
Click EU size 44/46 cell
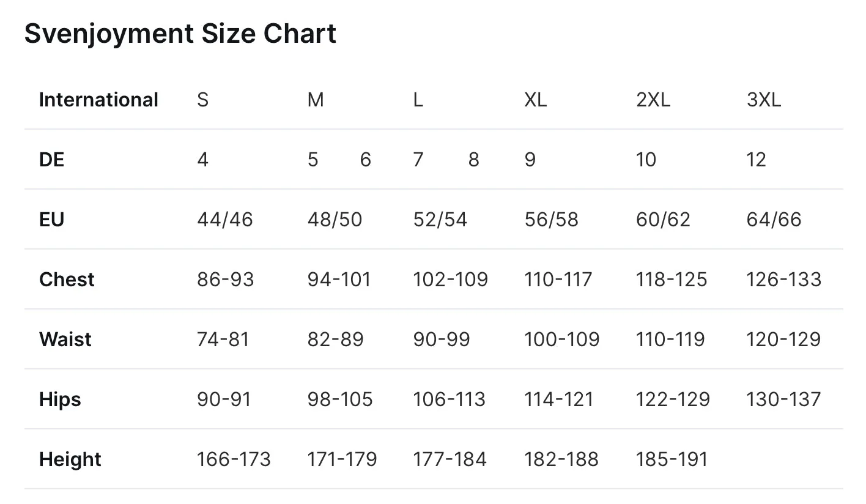(x=225, y=220)
